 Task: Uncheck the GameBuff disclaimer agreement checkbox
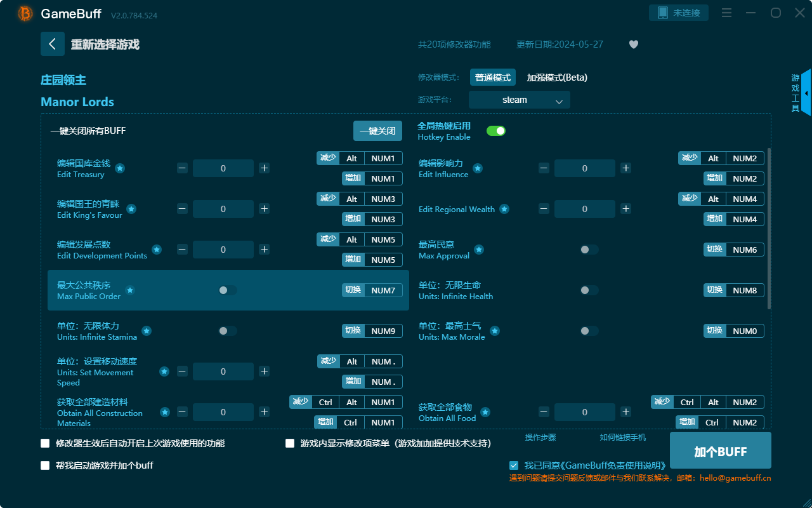514,465
